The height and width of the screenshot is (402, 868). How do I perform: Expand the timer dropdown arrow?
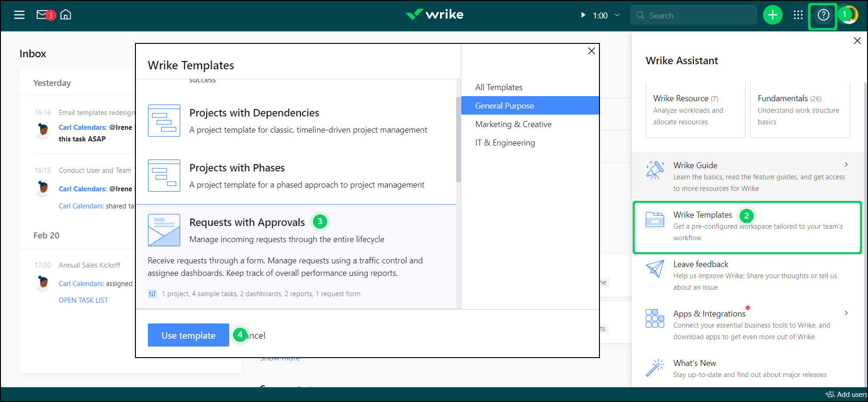coord(617,15)
